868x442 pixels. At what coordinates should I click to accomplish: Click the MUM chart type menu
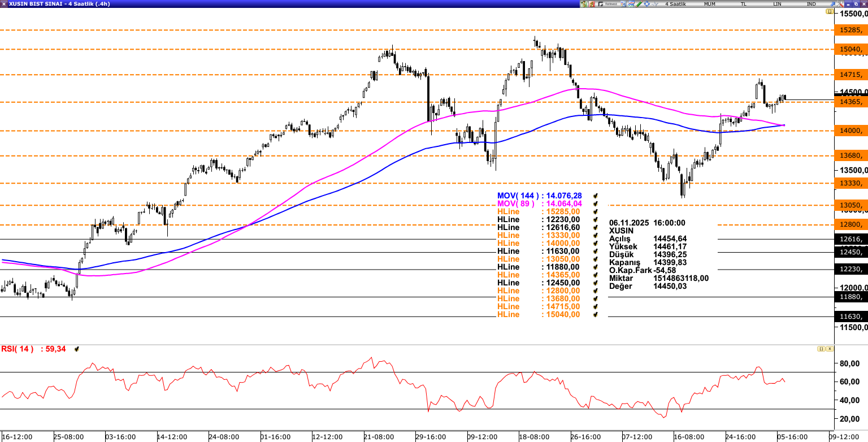[709, 4]
